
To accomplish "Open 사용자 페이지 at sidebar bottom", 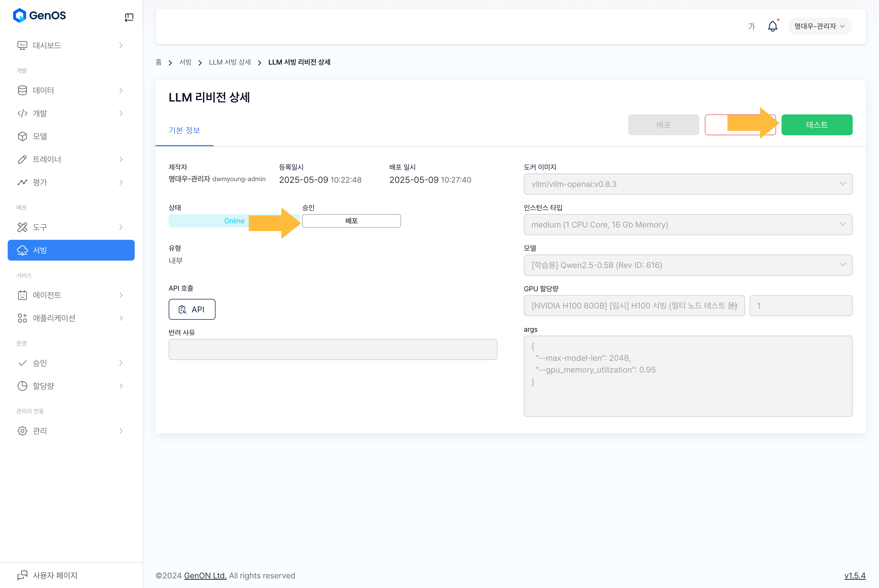I will (x=55, y=575).
